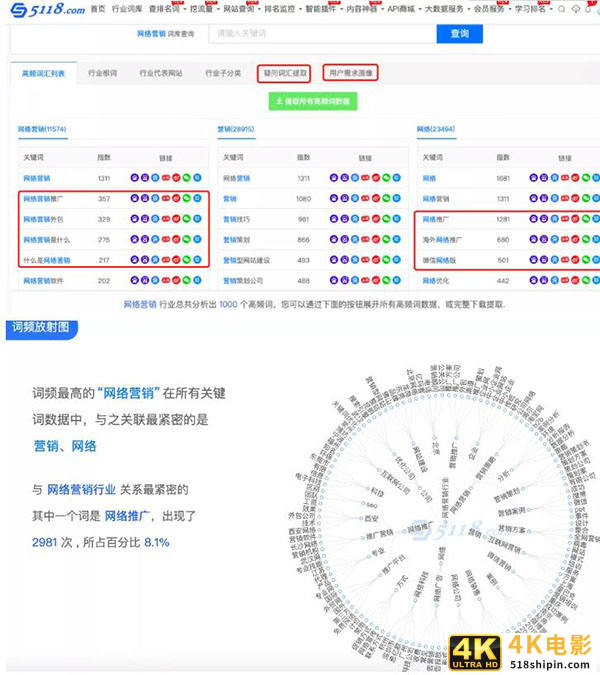Expand the 网站查询 nav dropdown

241,9
